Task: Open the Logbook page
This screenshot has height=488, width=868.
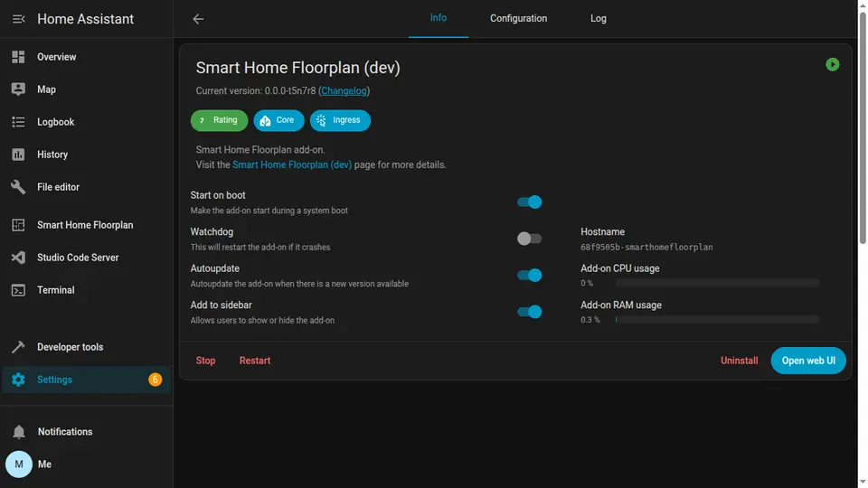Action: coord(87,122)
